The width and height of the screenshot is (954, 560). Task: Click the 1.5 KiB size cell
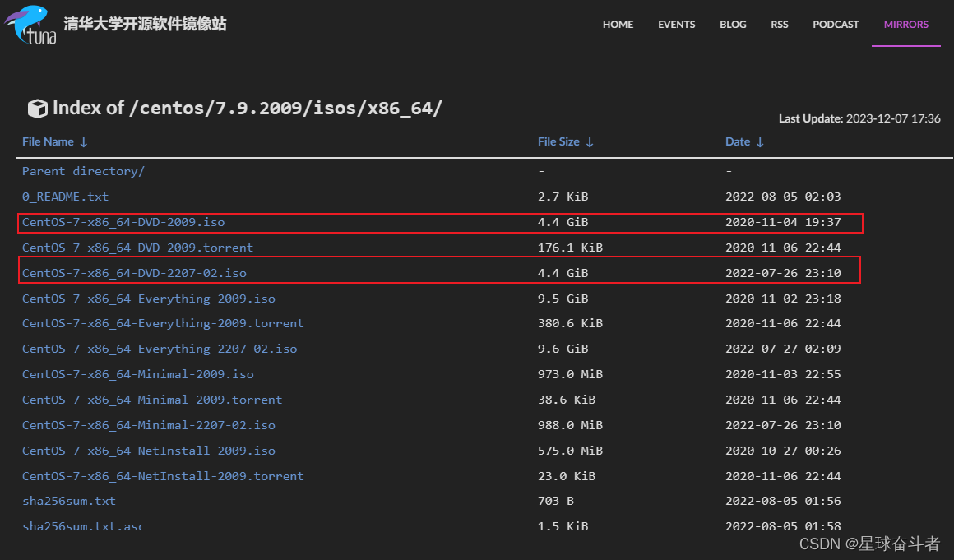tap(563, 526)
